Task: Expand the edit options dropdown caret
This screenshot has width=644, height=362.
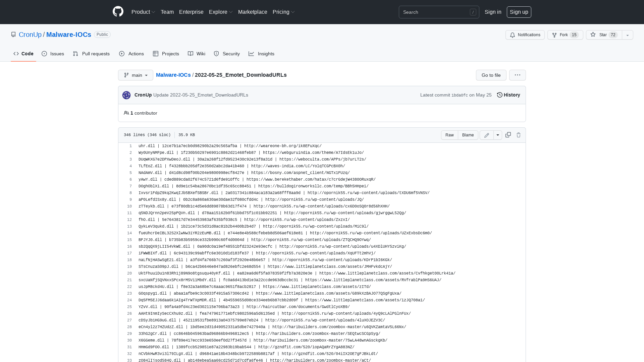Action: 498,135
